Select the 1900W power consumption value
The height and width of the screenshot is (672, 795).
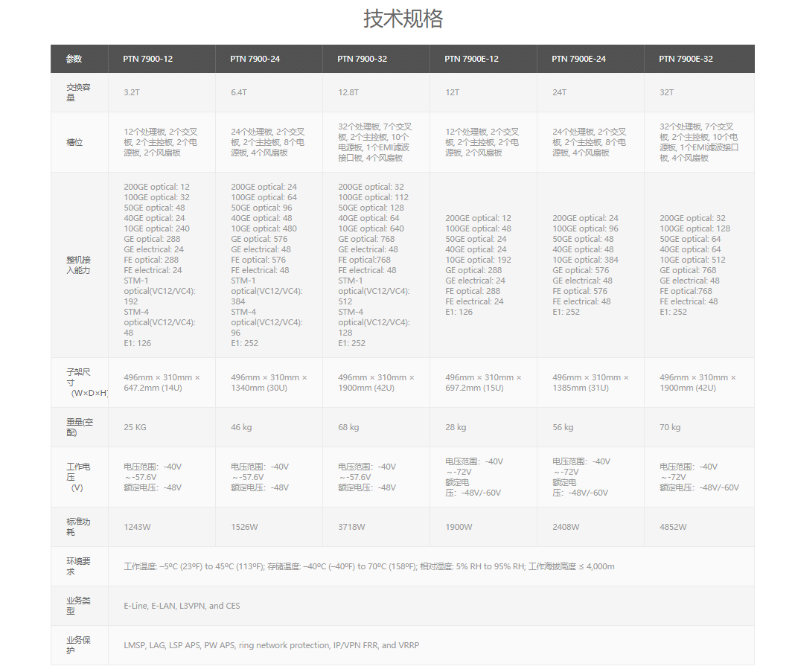459,527
